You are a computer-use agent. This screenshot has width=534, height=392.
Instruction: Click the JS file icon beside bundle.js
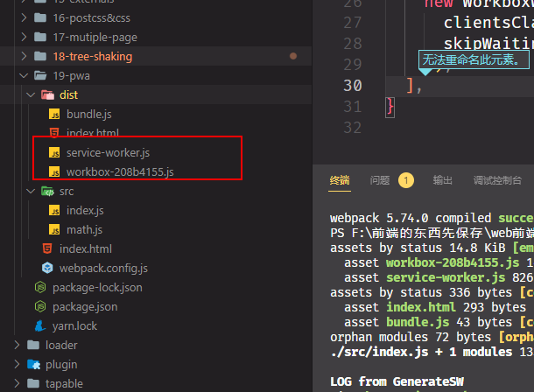[54, 114]
